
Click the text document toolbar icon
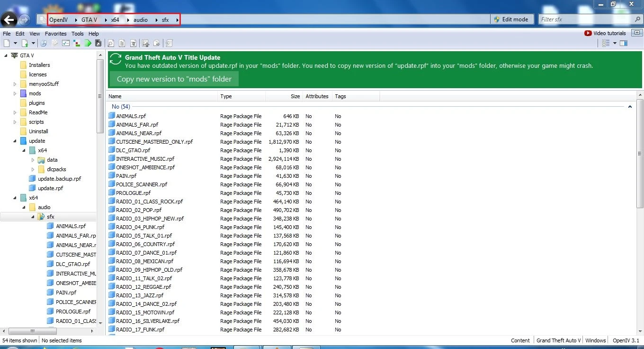pyautogui.click(x=122, y=43)
